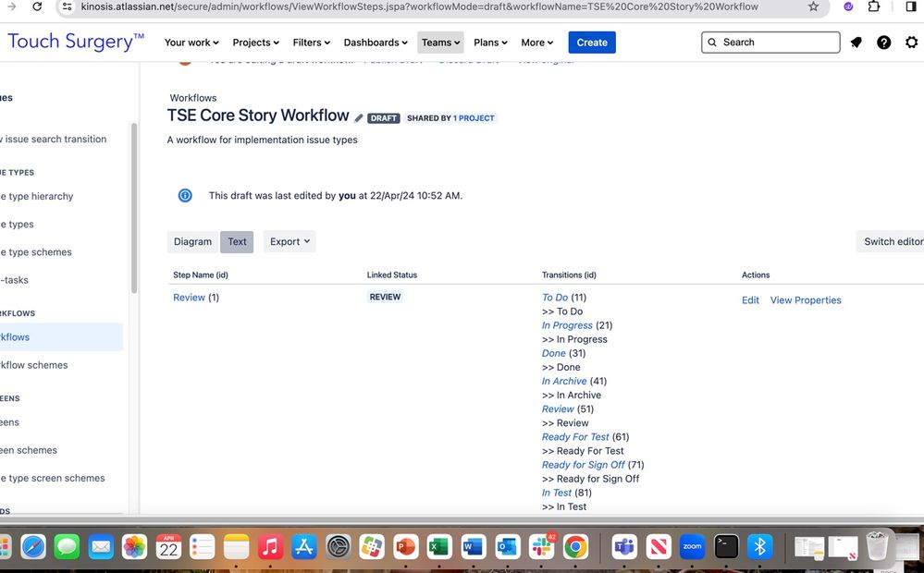Click the browser address bar URL

[420, 6]
